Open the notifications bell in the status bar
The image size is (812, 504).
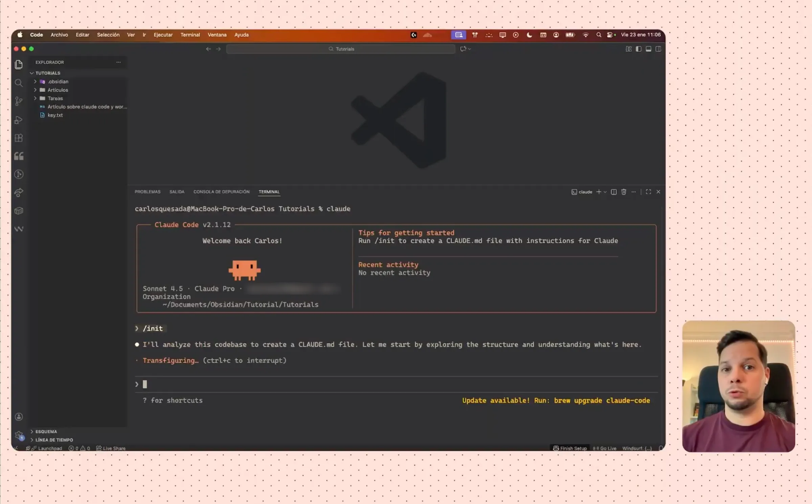[660, 448]
